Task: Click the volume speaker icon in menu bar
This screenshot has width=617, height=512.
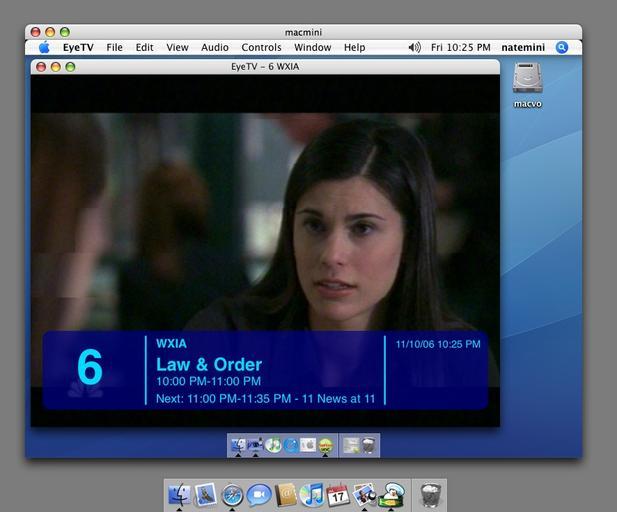Action: [x=414, y=47]
